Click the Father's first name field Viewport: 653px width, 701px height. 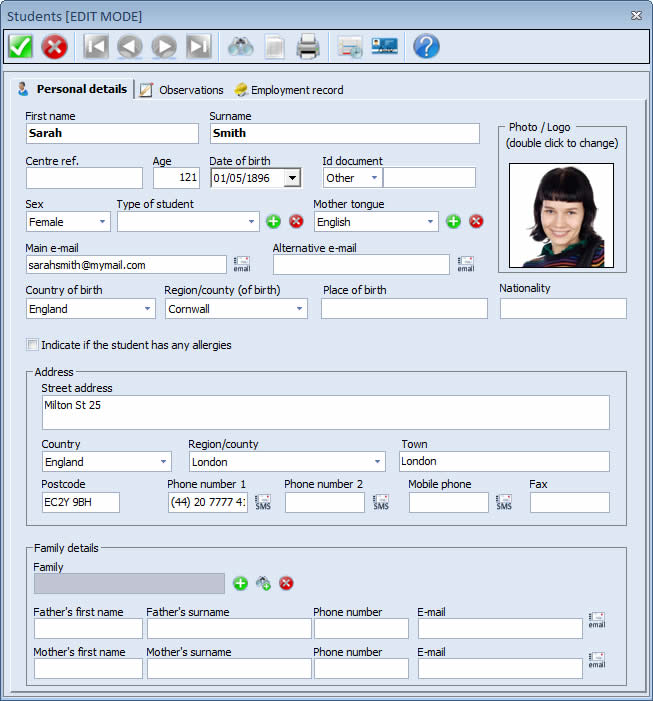click(88, 629)
